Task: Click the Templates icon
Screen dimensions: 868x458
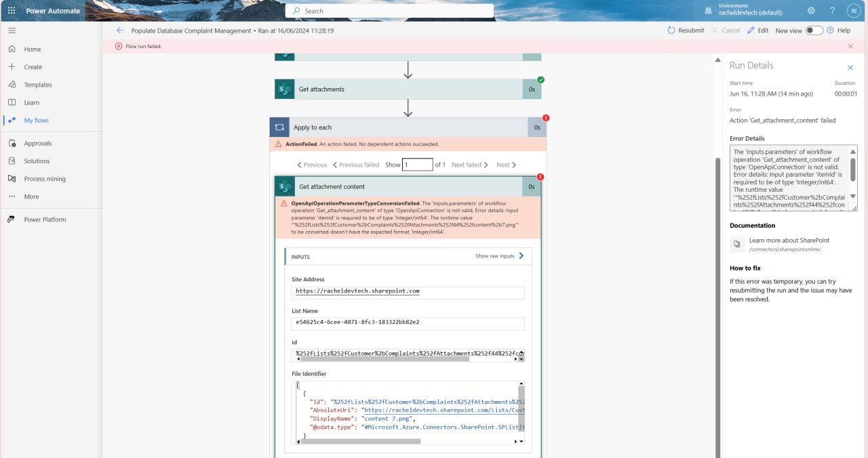Action: [x=12, y=85]
